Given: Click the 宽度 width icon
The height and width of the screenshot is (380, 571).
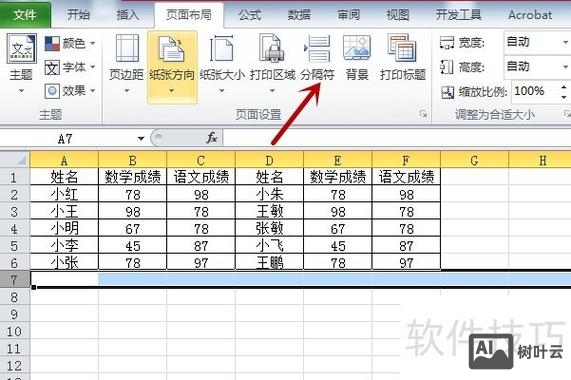Looking at the screenshot, I should pyautogui.click(x=447, y=43).
